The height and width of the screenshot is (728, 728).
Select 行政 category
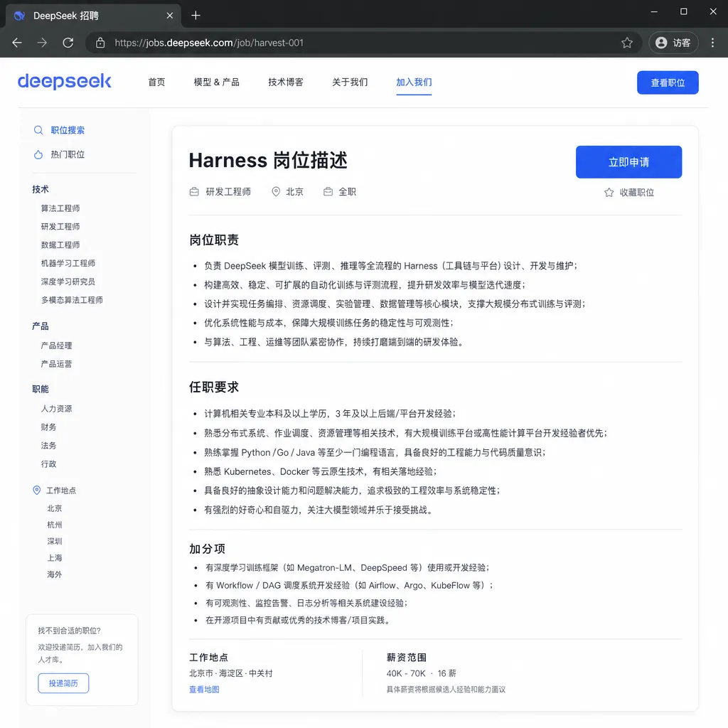49,464
